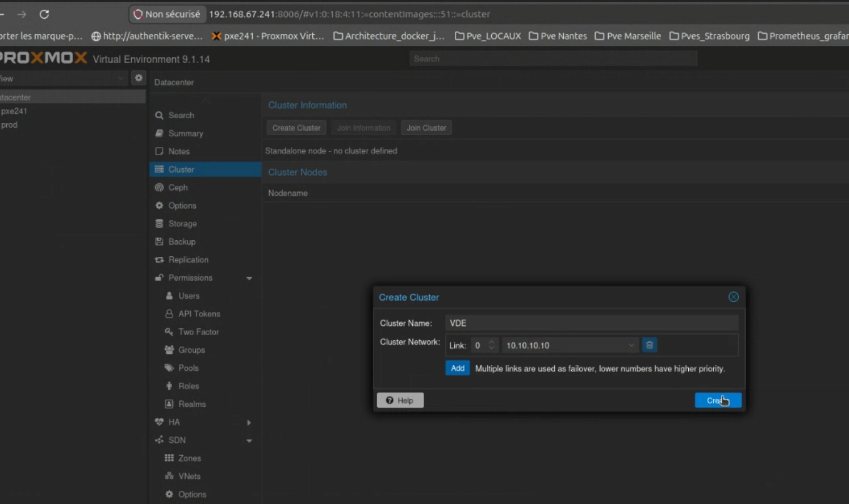This screenshot has height=504, width=849.
Task: Click the browser forward arrow
Action: point(22,14)
